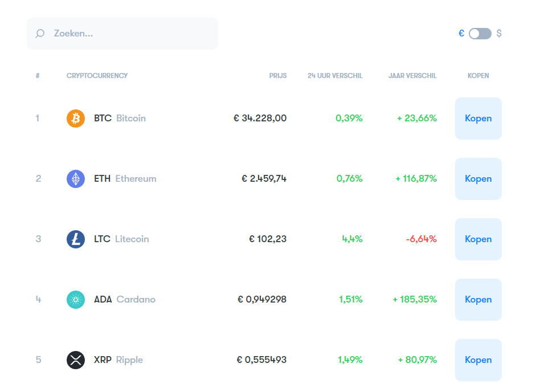Sort by the Cryptocurrency column header
The width and height of the screenshot is (536, 392).
[97, 76]
